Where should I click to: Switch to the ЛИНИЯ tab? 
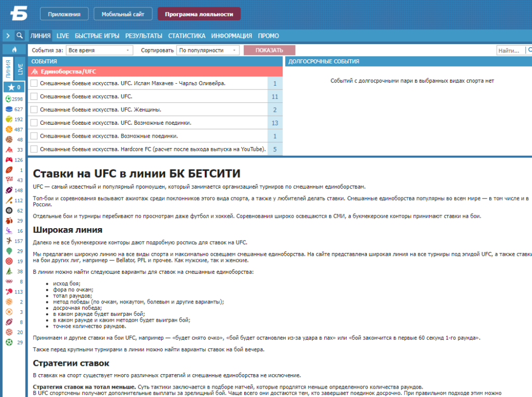coord(41,36)
